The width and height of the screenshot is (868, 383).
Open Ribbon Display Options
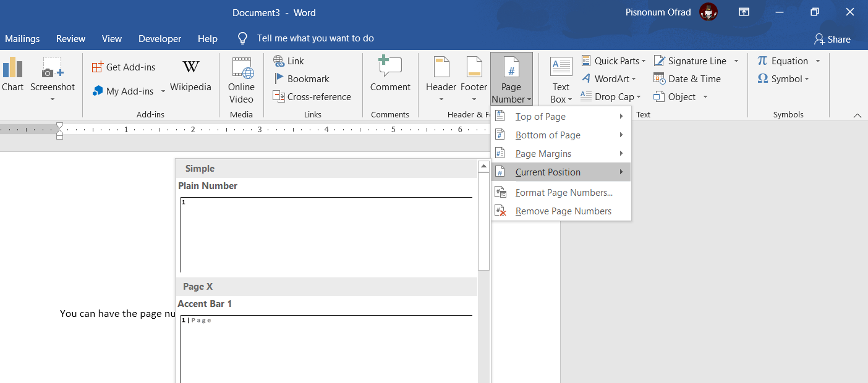tap(744, 12)
